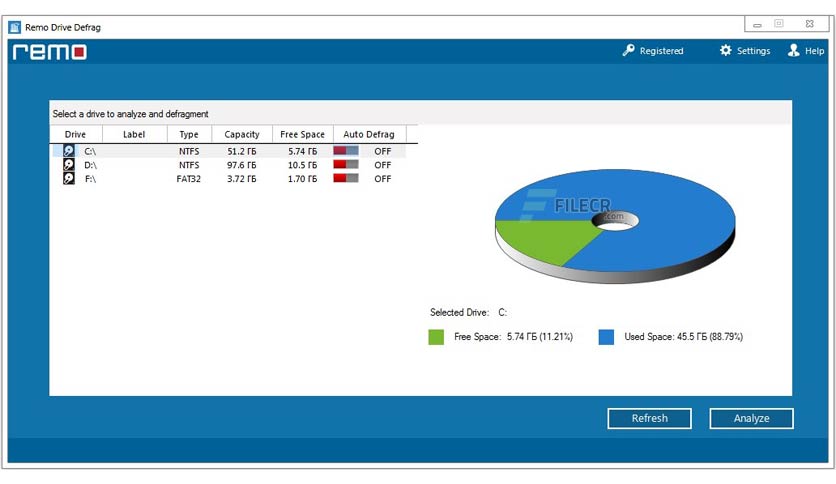The height and width of the screenshot is (484, 836).
Task: Enable Auto Defrag for D:\ drive
Action: tap(346, 165)
